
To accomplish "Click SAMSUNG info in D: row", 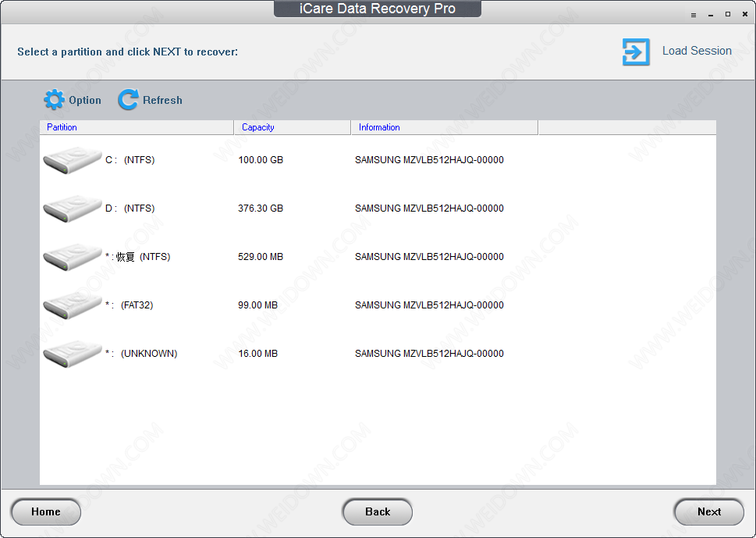I will coord(429,208).
